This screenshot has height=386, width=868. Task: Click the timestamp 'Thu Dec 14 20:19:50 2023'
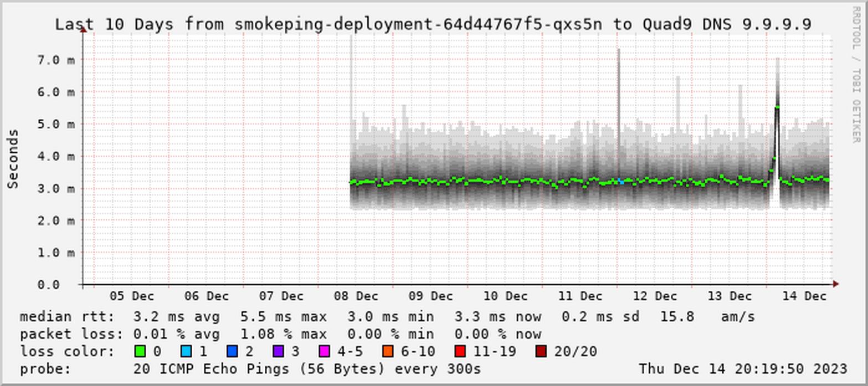point(743,369)
